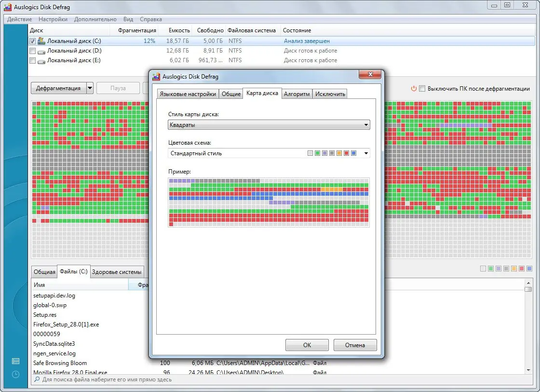Select the file SyncData.sqlite3
The width and height of the screenshot is (540, 392).
pos(54,344)
